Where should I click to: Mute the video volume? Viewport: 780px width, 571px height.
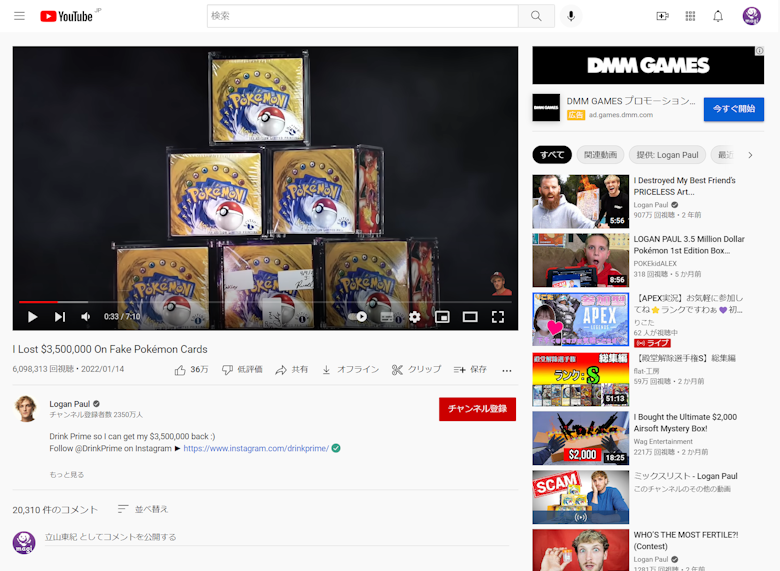[x=86, y=317]
